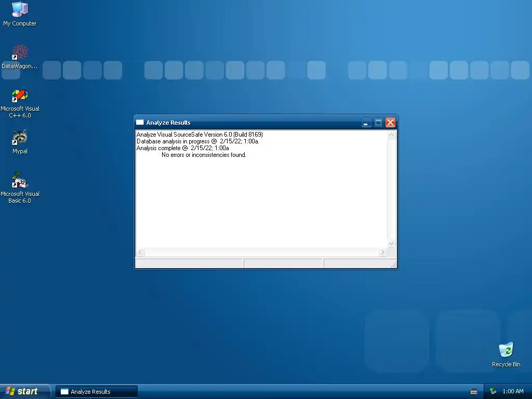Open the Start menu

tap(24, 391)
